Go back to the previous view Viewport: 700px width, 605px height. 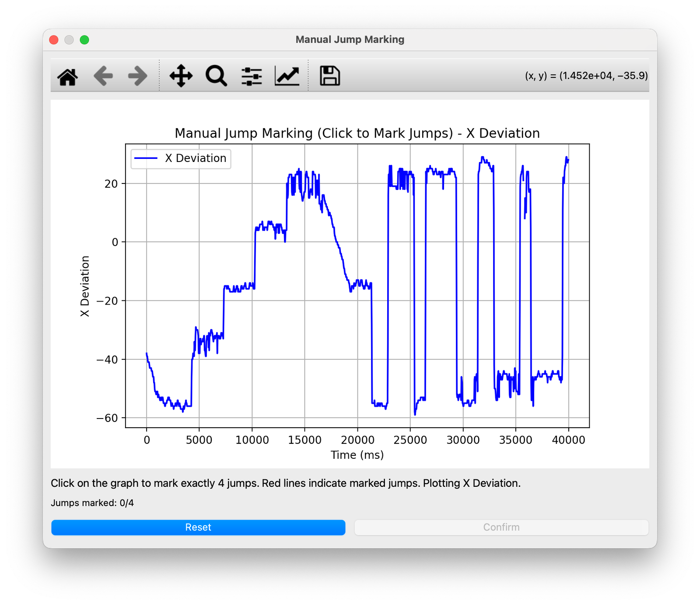pyautogui.click(x=103, y=76)
